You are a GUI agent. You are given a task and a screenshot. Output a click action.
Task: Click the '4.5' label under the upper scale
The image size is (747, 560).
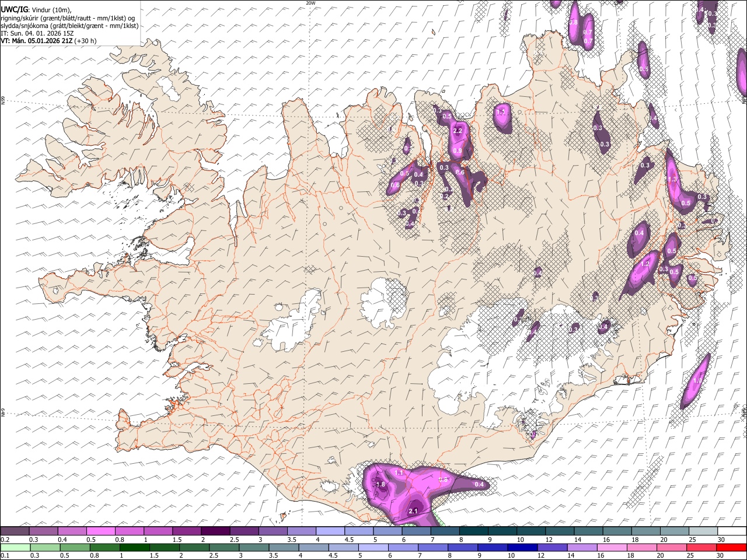pyautogui.click(x=349, y=540)
